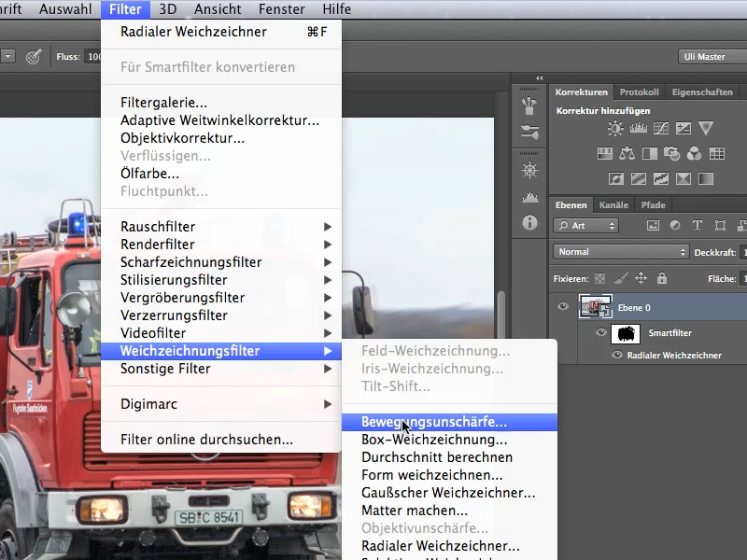Select the Color Balance scales icon
Screen dimensions: 747x560
pos(627,153)
